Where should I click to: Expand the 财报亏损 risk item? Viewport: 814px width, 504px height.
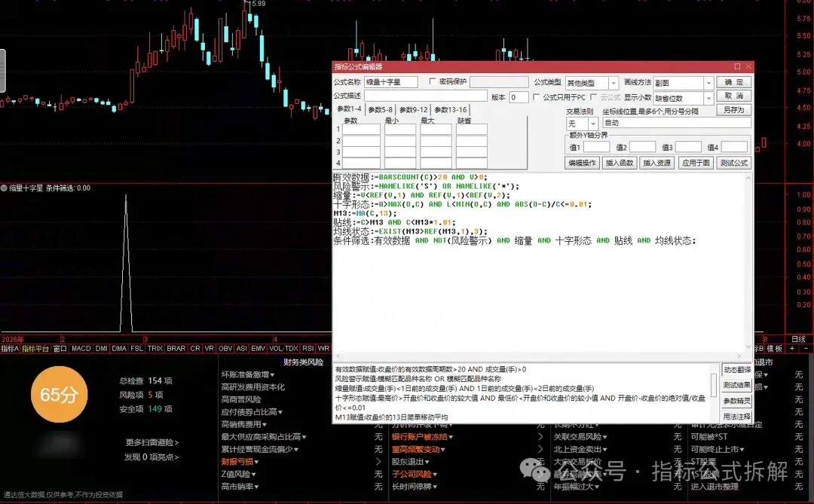pos(240,462)
